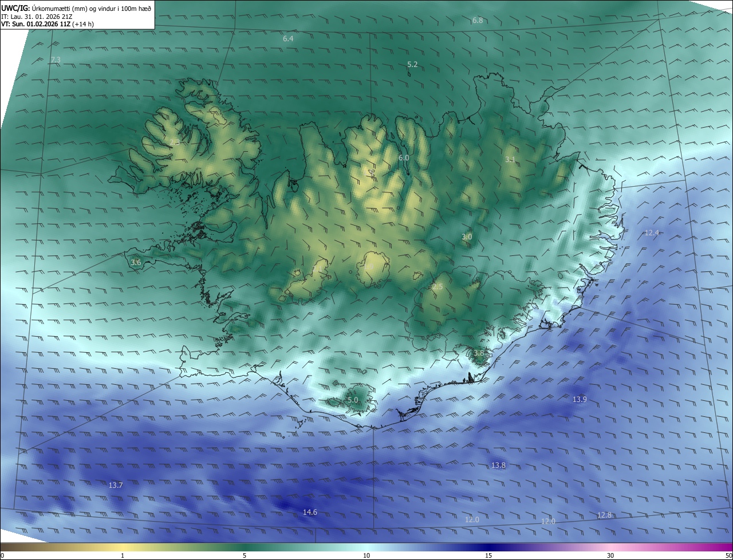733x560 pixels.
Task: Select the 12.8 value label
Action: 604,515
